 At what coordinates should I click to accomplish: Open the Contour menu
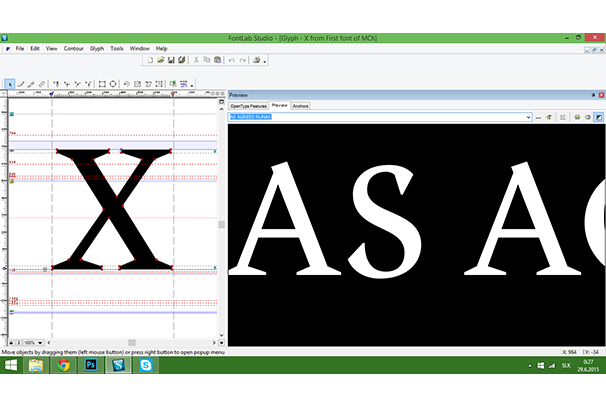coord(74,48)
